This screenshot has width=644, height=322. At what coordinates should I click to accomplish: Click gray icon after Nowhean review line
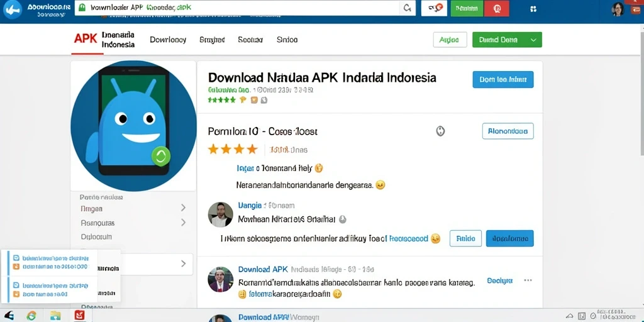tap(343, 219)
